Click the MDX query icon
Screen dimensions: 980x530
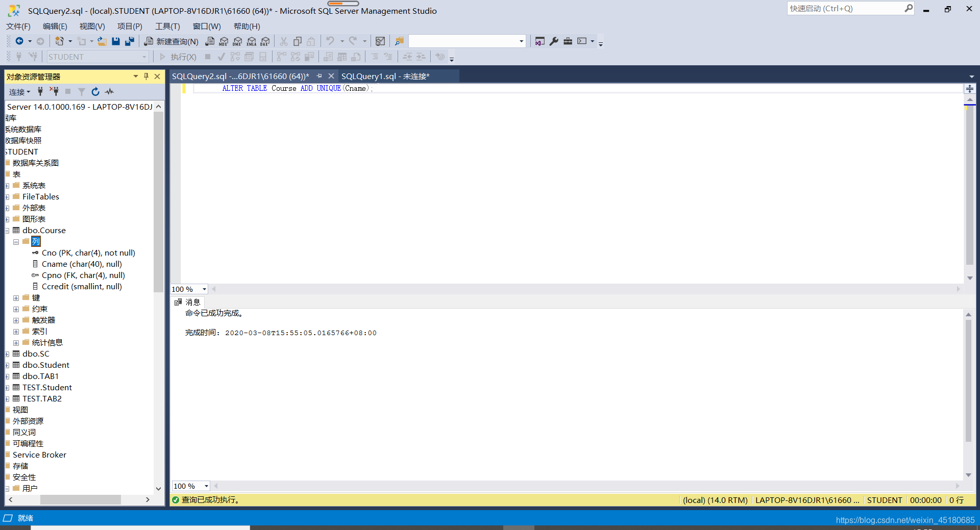point(224,41)
